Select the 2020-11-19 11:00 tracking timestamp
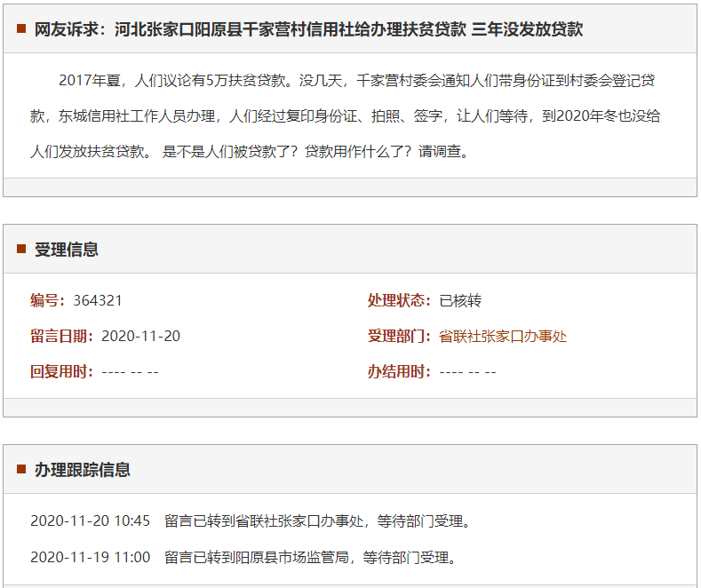 pos(90,558)
